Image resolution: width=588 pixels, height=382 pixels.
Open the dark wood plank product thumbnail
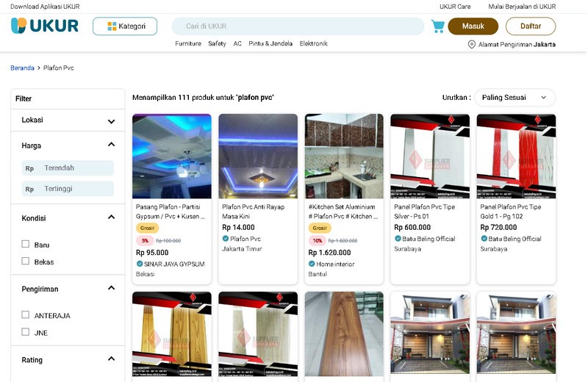click(x=344, y=334)
